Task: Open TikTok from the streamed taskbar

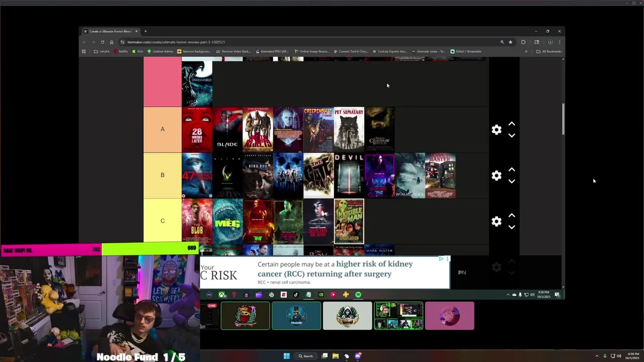Action: coord(296,295)
